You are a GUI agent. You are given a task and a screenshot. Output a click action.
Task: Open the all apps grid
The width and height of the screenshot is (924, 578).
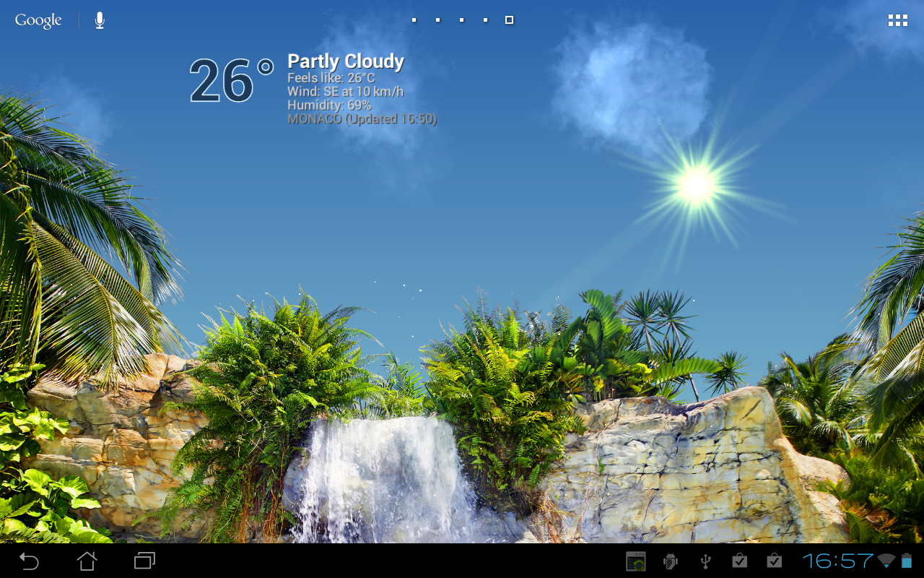[898, 20]
